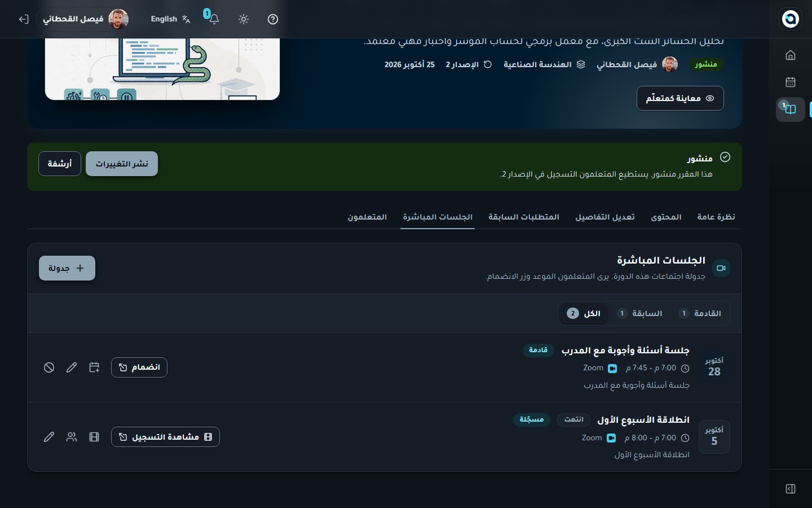Open recording film icon for انطلاقة الأسبوع الأول
This screenshot has height=508, width=812.
(x=94, y=437)
